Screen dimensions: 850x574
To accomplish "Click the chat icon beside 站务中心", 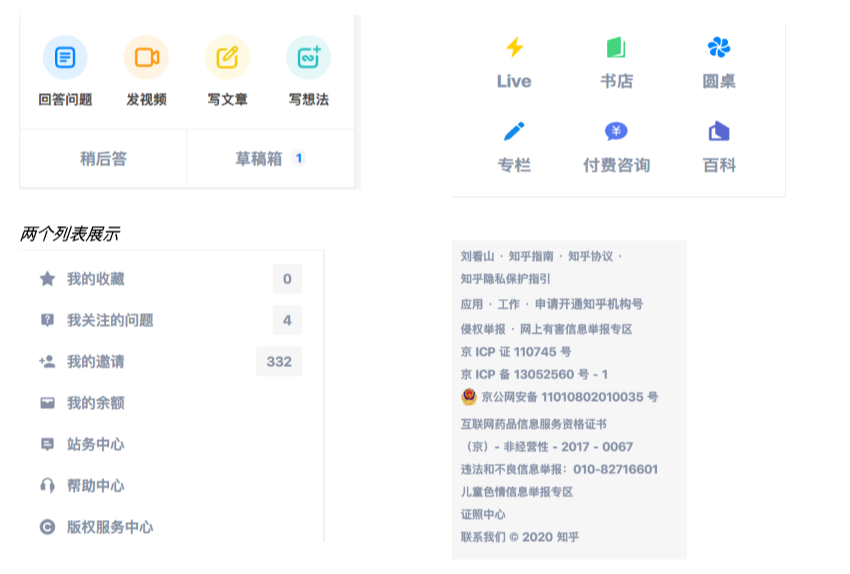I will pyautogui.click(x=48, y=444).
